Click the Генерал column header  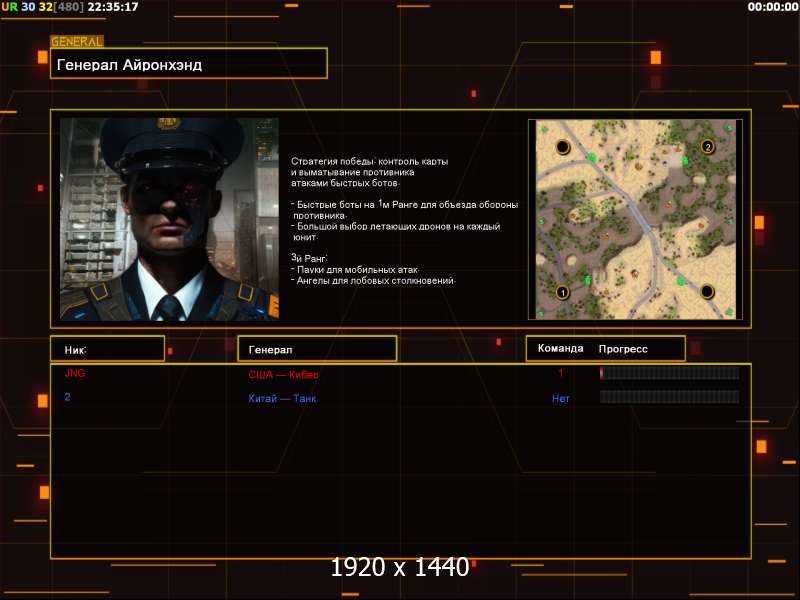(x=271, y=349)
